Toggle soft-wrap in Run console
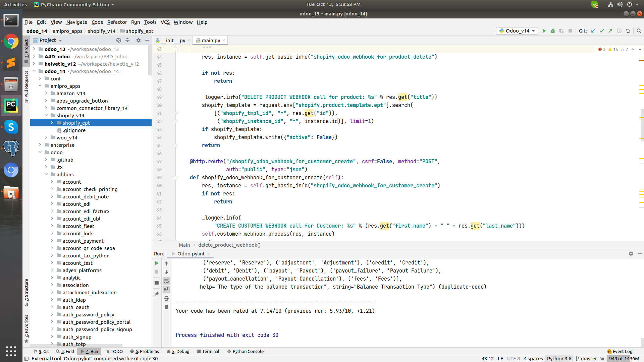 pyautogui.click(x=166, y=281)
